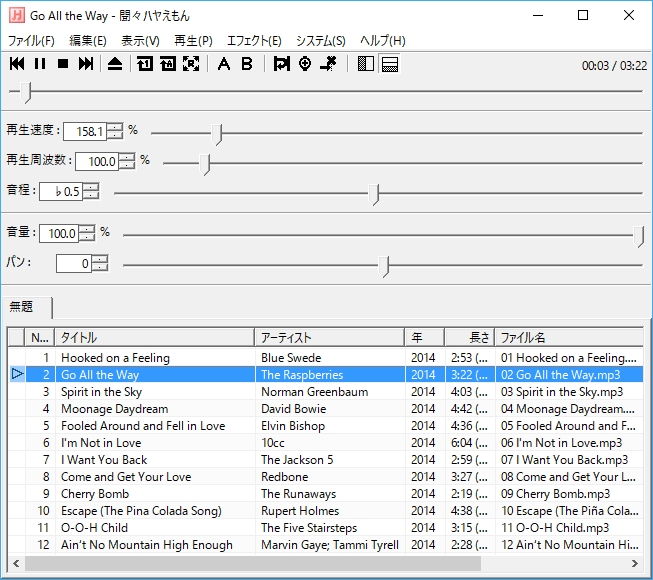Skip to the next track

(86, 64)
